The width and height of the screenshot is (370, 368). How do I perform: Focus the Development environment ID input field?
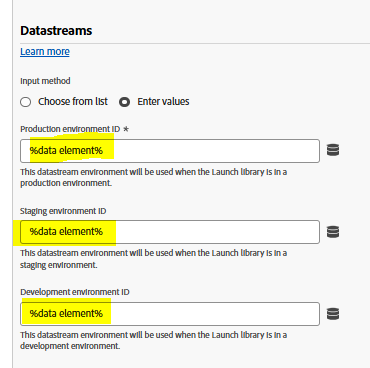coord(170,314)
